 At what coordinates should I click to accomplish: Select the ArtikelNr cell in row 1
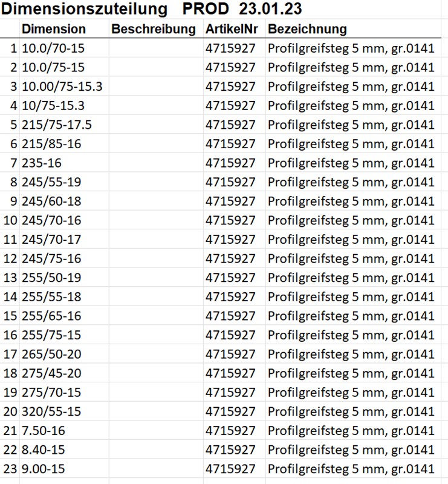click(231, 48)
